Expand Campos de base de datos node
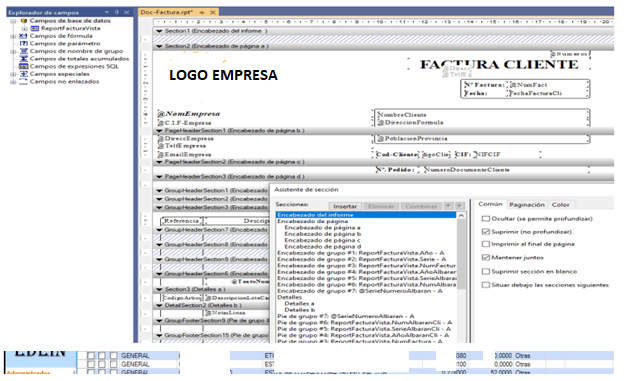The width and height of the screenshot is (624, 381). point(13,21)
